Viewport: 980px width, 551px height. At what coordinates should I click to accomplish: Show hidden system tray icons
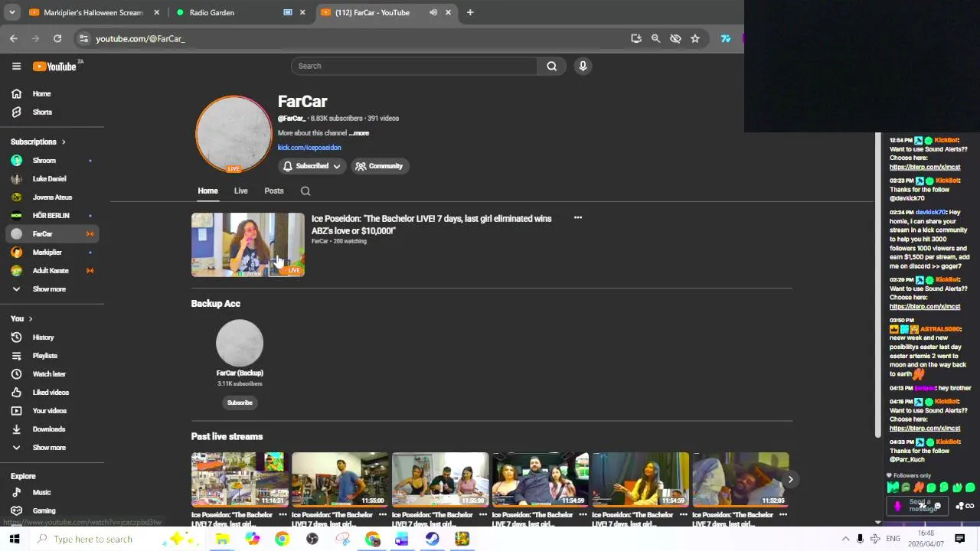[x=845, y=540]
